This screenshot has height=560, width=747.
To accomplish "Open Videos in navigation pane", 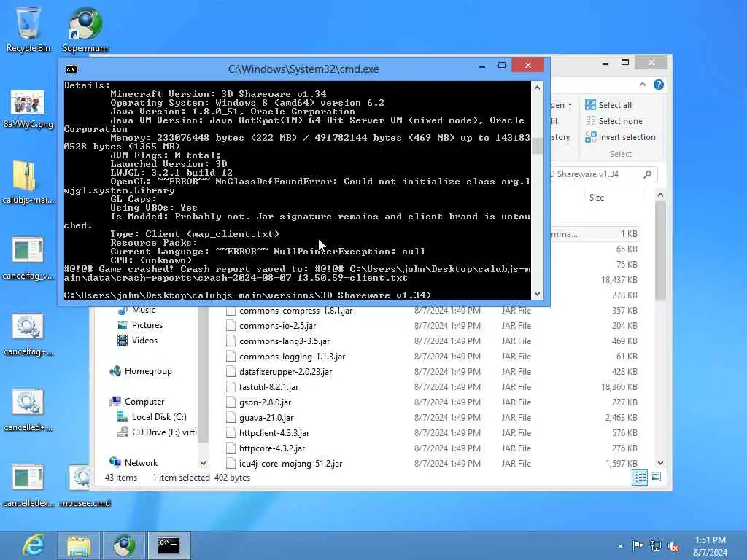I will tap(137, 341).
